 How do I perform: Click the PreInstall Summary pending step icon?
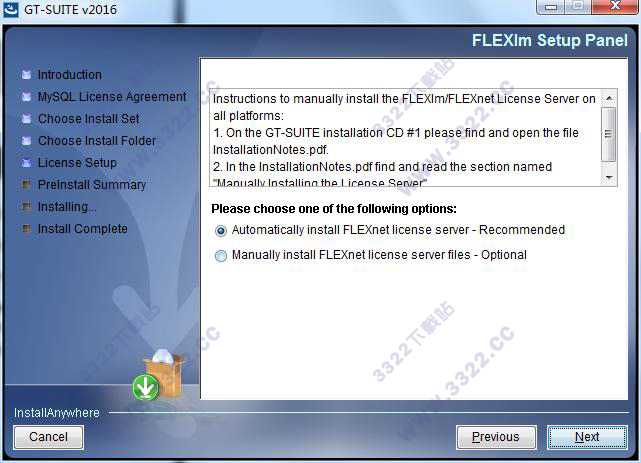[x=26, y=185]
